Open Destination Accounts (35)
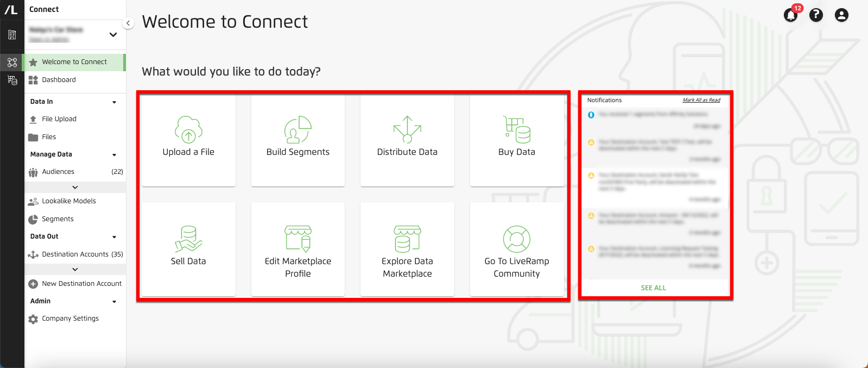The height and width of the screenshot is (368, 868). click(75, 254)
